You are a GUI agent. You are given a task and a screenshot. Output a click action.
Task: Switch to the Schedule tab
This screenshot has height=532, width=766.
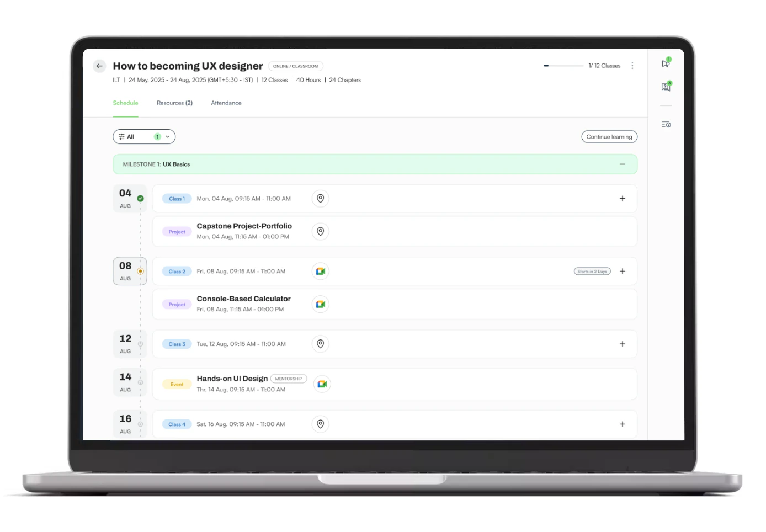[x=125, y=103]
